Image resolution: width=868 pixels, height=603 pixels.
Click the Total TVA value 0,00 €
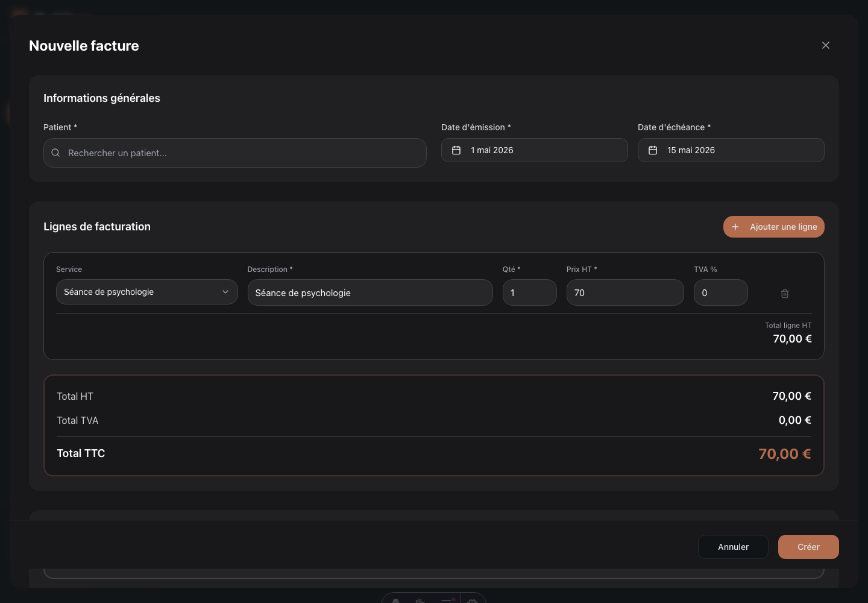795,420
